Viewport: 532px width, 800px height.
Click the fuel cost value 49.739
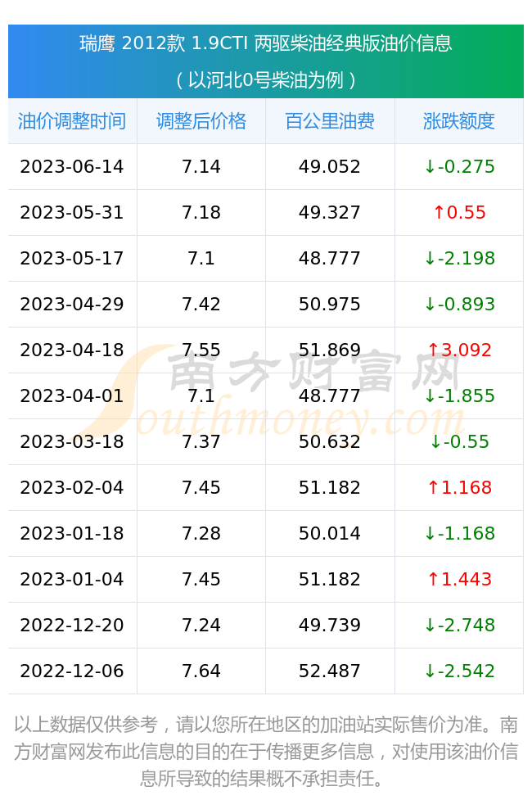click(x=330, y=626)
